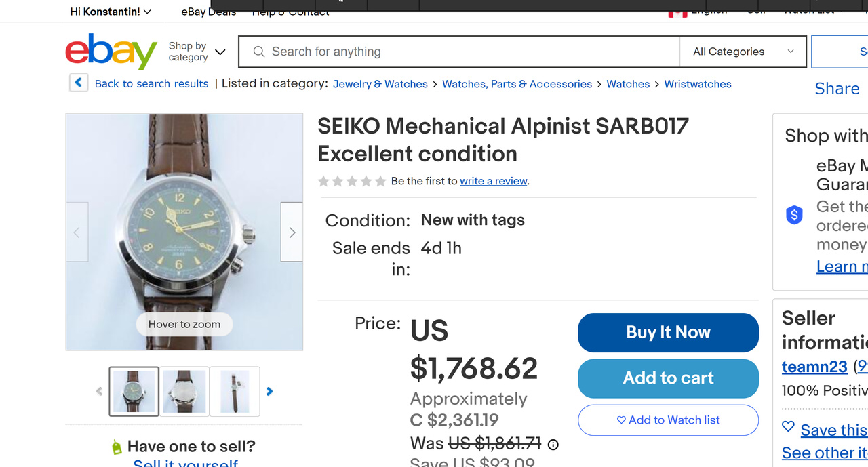Click the price info circle icon
This screenshot has height=467, width=868.
tap(553, 445)
